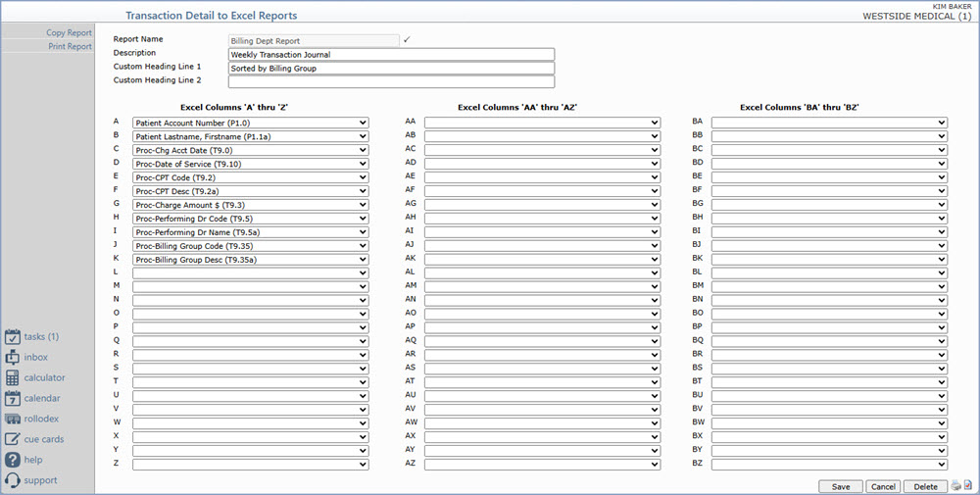Click the Description text field
Screen dimensions: 980x495
(x=391, y=55)
